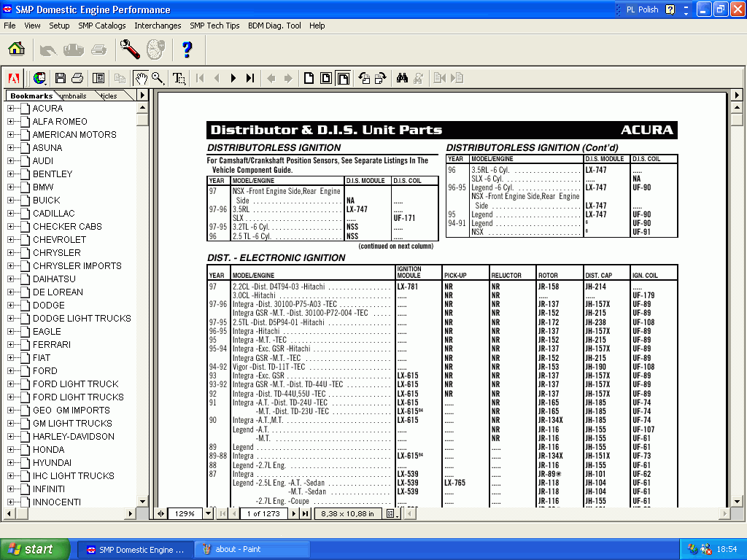
Task: Open the INFINITI bookmark
Action: (49, 489)
